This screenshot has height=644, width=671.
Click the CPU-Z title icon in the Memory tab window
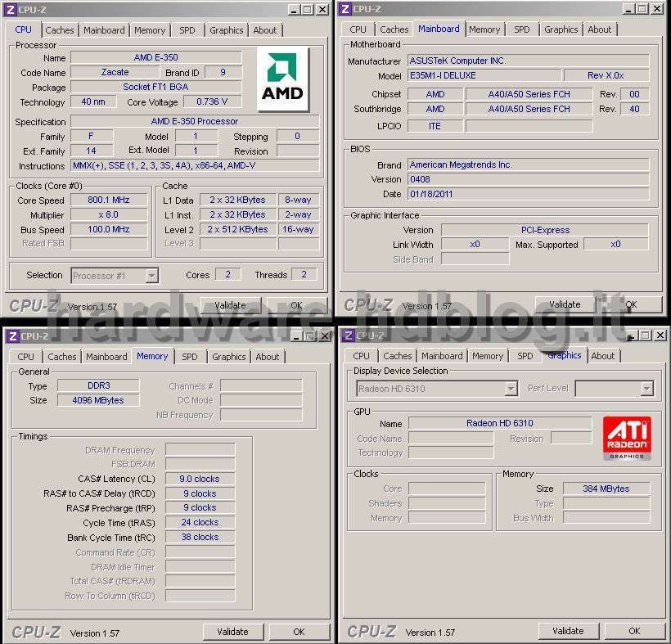[x=13, y=336]
